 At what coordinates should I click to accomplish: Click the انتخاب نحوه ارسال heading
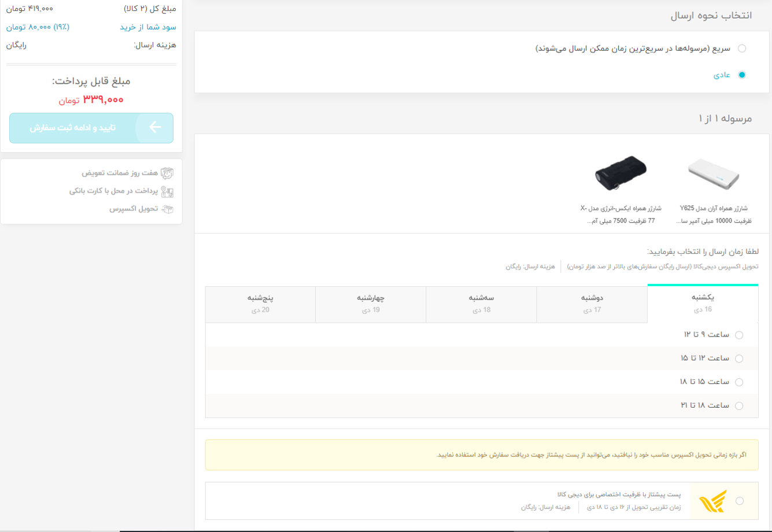click(711, 15)
